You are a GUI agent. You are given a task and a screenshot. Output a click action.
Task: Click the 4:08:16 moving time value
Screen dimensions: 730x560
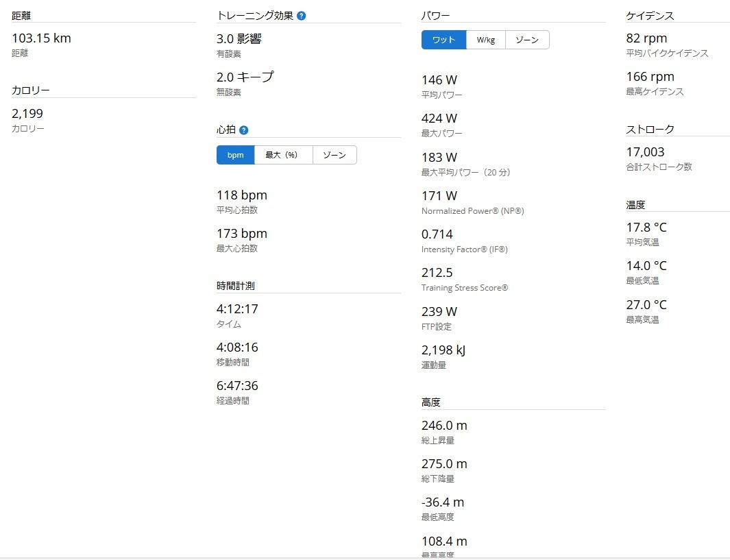point(237,348)
